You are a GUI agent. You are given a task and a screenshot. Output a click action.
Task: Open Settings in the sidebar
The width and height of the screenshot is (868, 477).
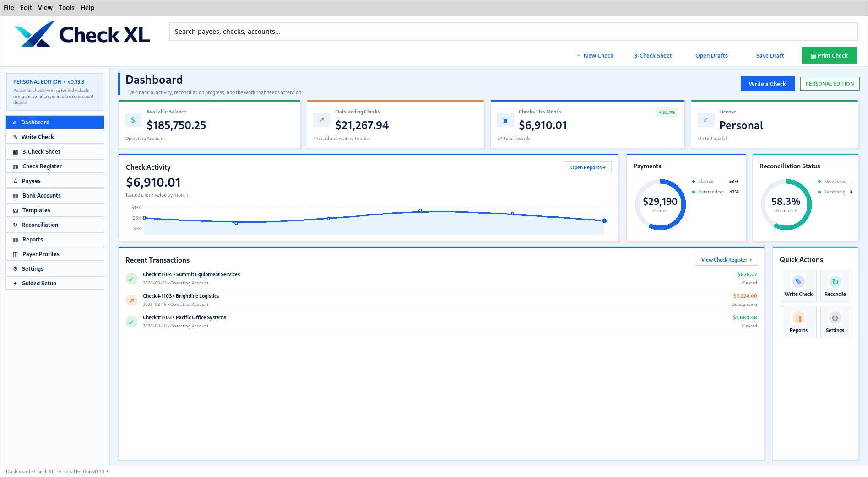[55, 268]
